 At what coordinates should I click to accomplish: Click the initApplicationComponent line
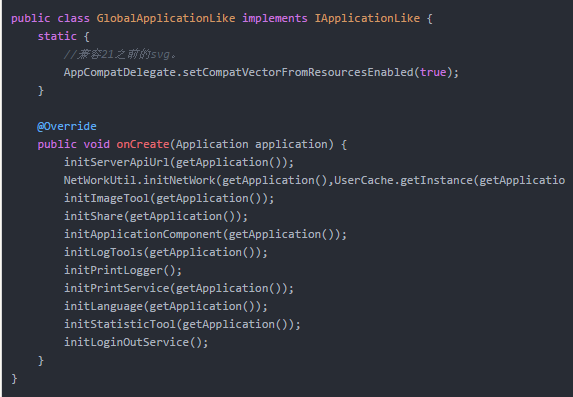[x=205, y=234]
